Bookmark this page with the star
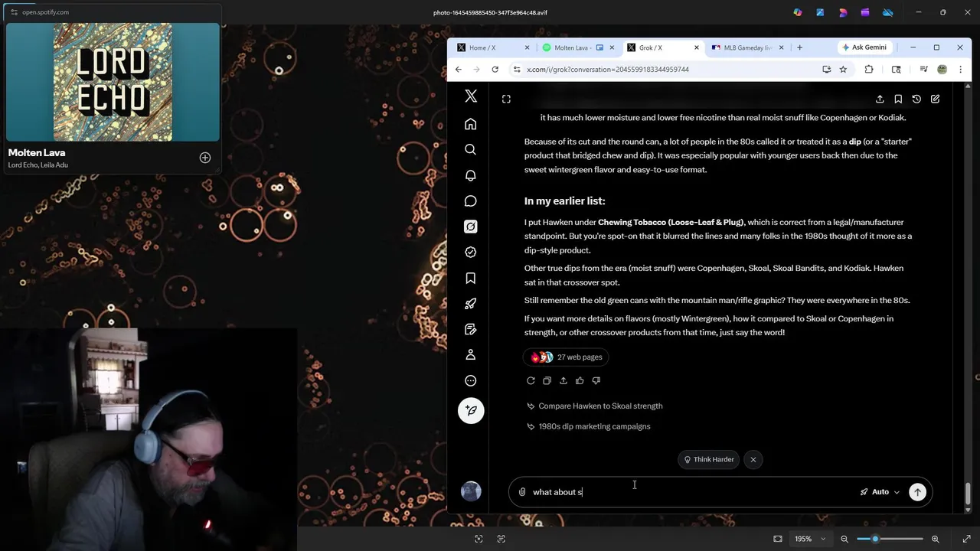980x551 pixels. click(843, 70)
